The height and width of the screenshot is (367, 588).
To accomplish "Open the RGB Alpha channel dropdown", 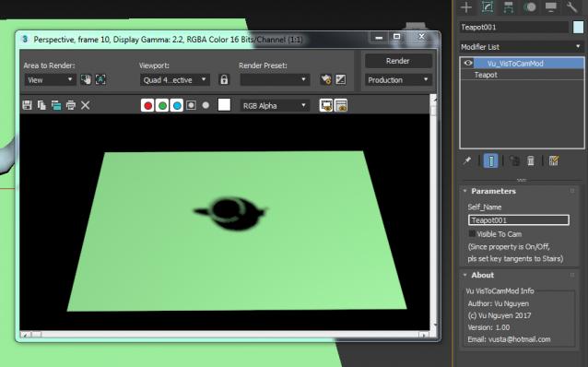I will tap(275, 106).
